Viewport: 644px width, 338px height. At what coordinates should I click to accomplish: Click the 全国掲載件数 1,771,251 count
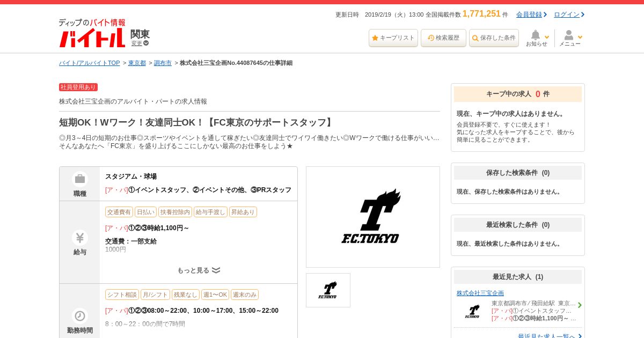coord(467,14)
